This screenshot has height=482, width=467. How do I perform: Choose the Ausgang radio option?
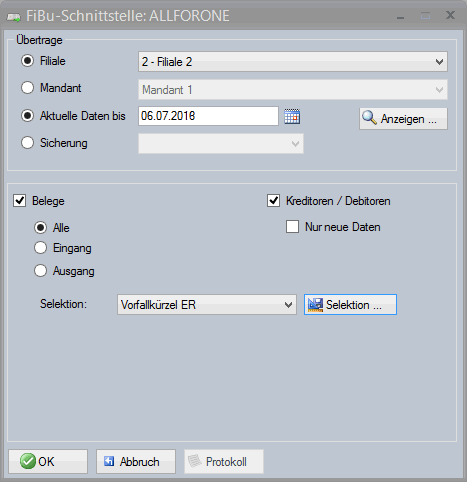[x=40, y=270]
